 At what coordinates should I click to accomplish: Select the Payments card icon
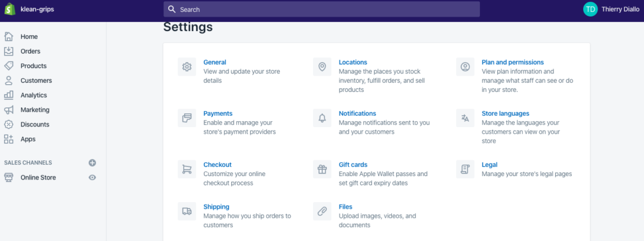pyautogui.click(x=187, y=118)
